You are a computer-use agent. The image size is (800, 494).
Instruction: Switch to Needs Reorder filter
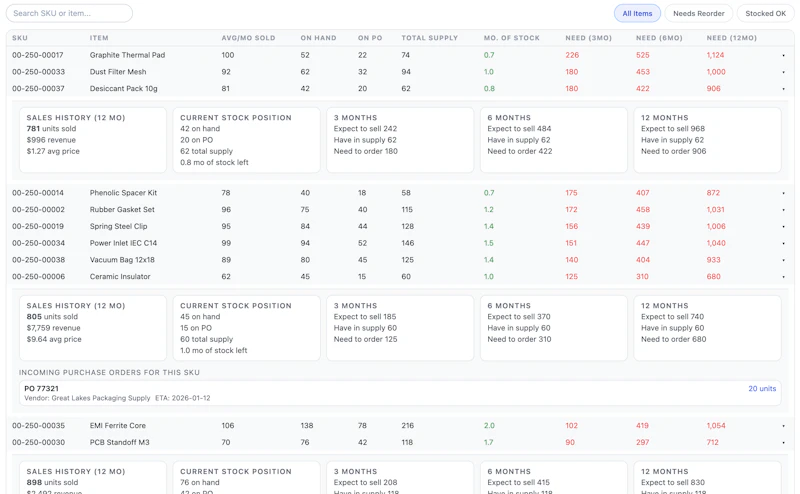pos(698,13)
